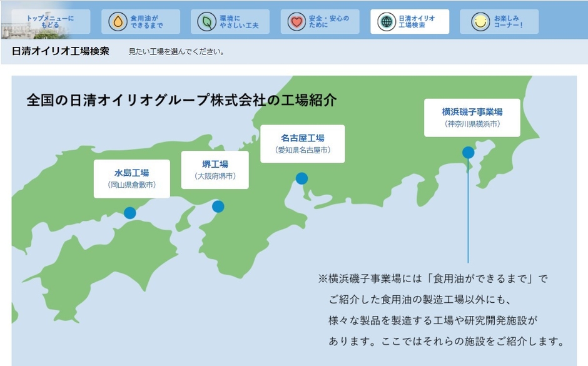
Task: Open the 水島工場 factory label
Action: coord(131,178)
